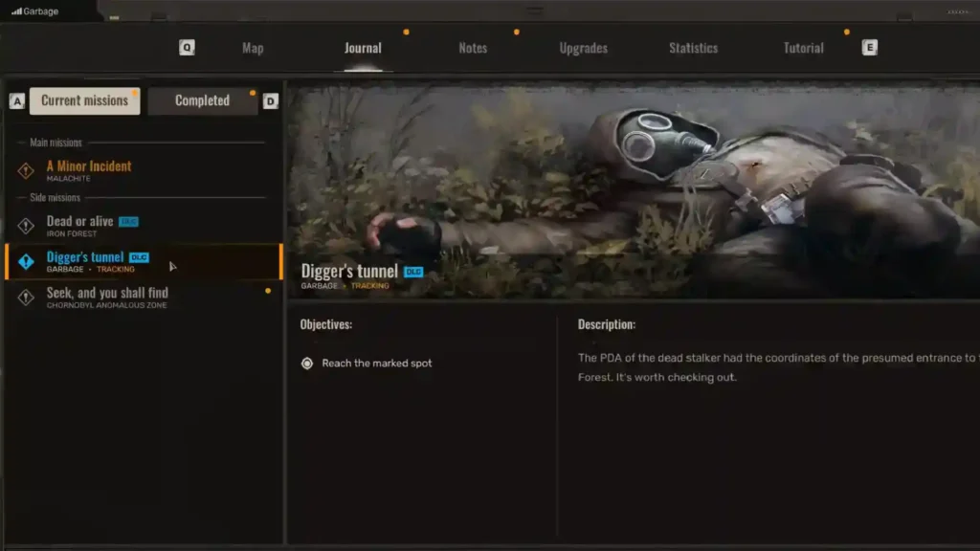980x551 pixels.
Task: Click the D key hint icon
Action: 270,101
